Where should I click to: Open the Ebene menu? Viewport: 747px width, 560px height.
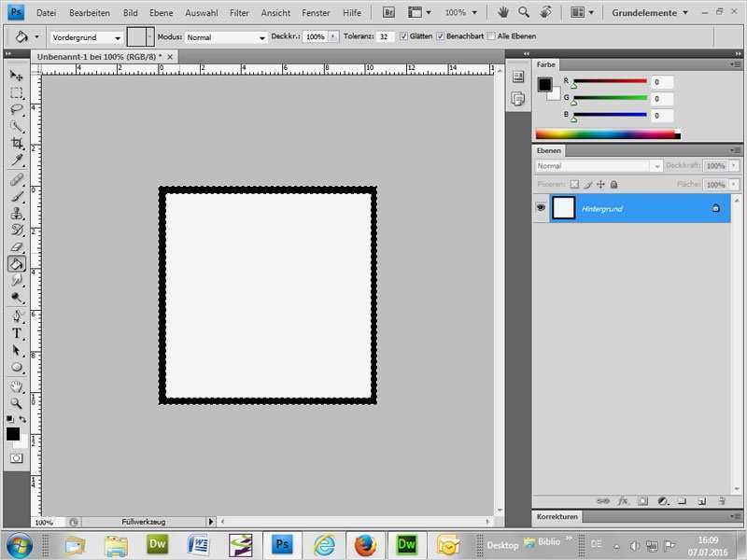point(161,13)
